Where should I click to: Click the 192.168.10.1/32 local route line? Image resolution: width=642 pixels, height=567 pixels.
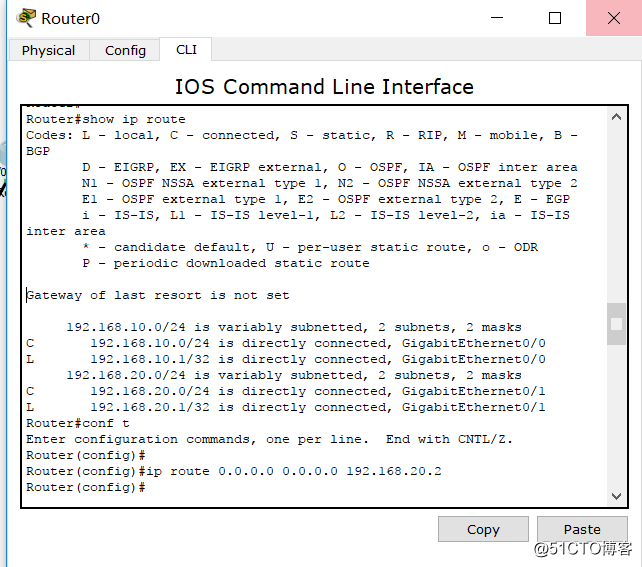286,359
